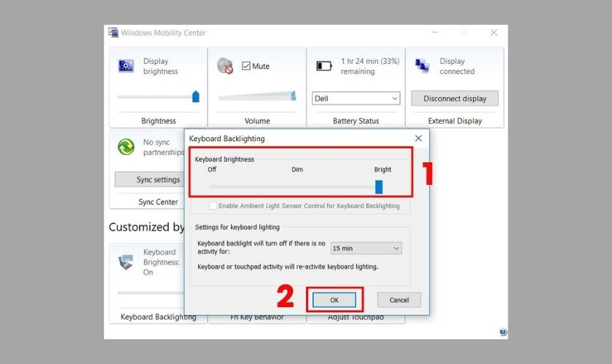Screen dimensions: 612x364
Task: Open the help question mark icon
Action: tap(503, 332)
